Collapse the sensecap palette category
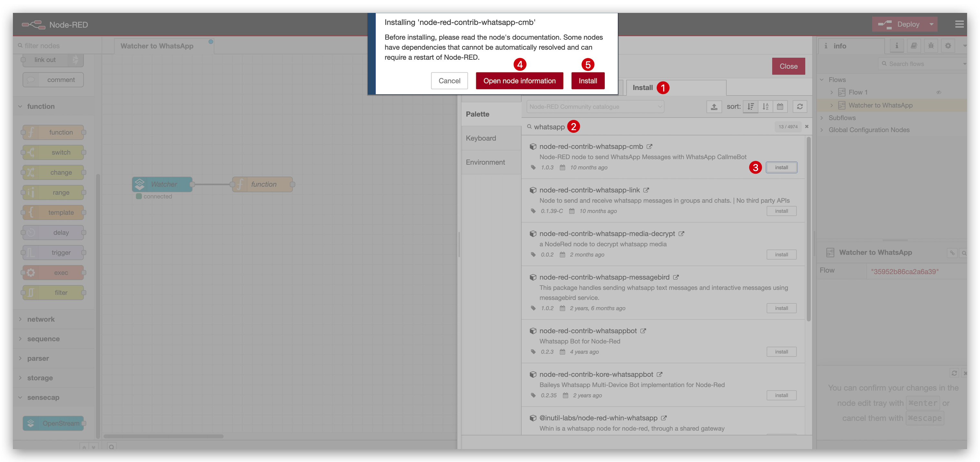This screenshot has height=462, width=980. (54, 397)
